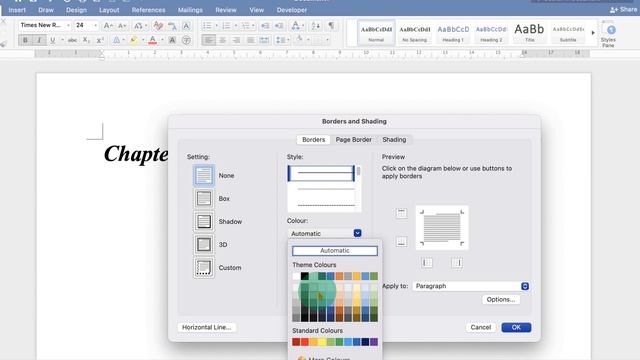Viewport: 640px width, 360px height.
Task: Toggle Italic formatting in the ribbon
Action: [39, 40]
